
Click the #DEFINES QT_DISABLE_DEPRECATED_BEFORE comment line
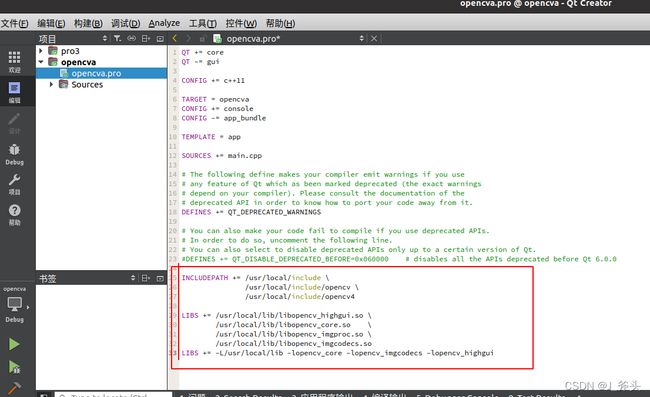click(x=399, y=259)
